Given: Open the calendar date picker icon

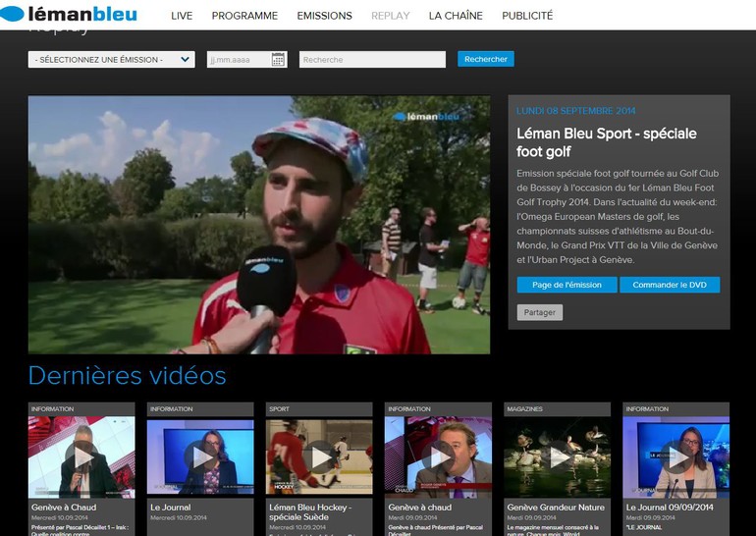Looking at the screenshot, I should (x=278, y=60).
